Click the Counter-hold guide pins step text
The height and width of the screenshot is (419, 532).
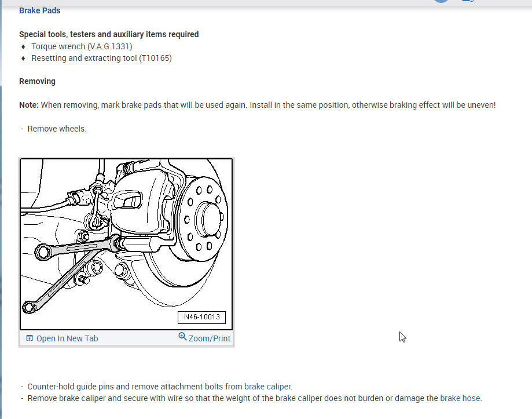pos(159,387)
